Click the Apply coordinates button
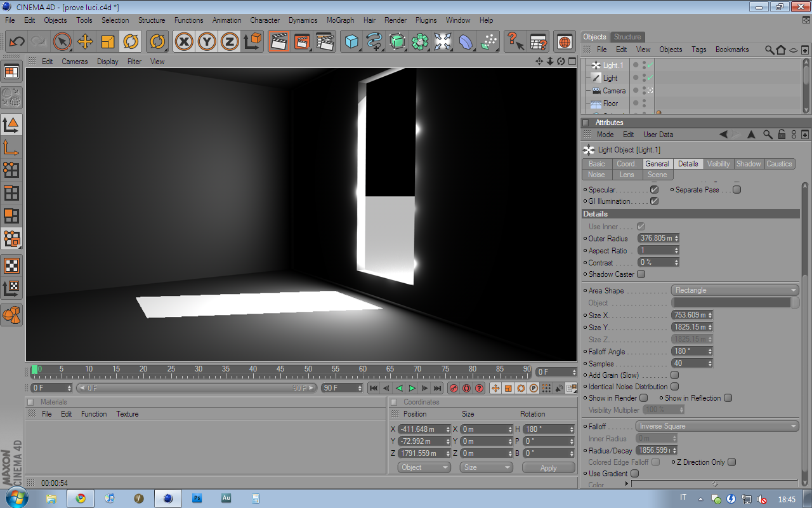Viewport: 812px width, 508px height. pos(548,468)
